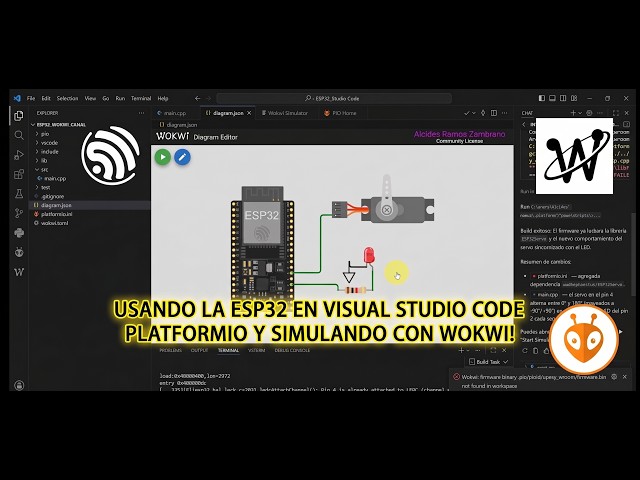Open the Edit menu

pos(46,98)
